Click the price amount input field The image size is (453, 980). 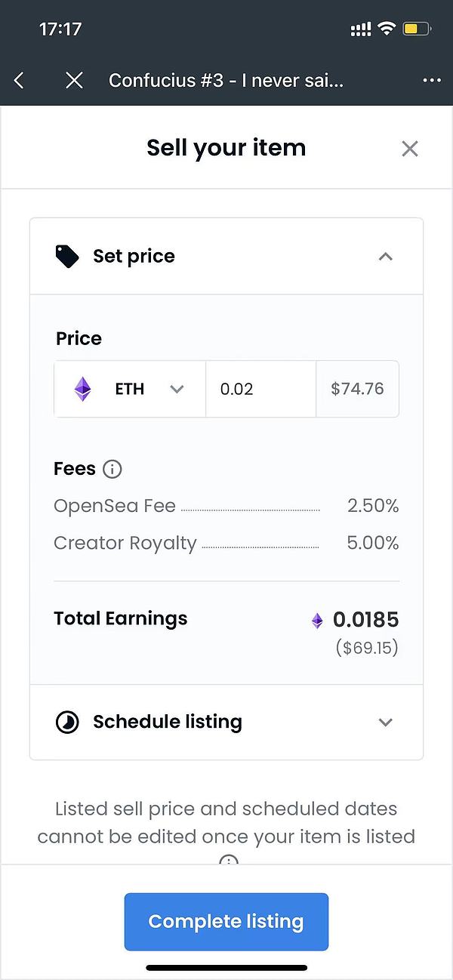pyautogui.click(x=260, y=389)
